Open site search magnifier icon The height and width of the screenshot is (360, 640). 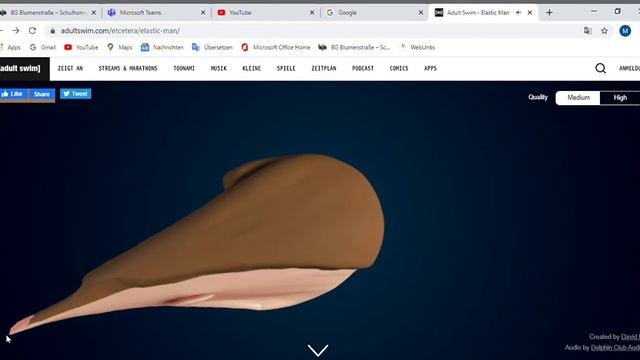pos(600,68)
